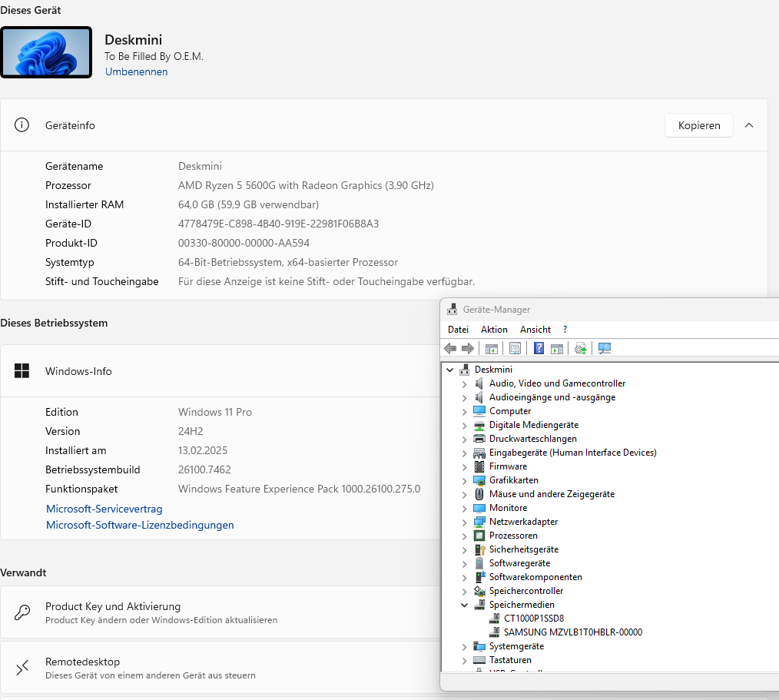Click the Back arrow in Geräte-Manager toolbar

tap(450, 349)
